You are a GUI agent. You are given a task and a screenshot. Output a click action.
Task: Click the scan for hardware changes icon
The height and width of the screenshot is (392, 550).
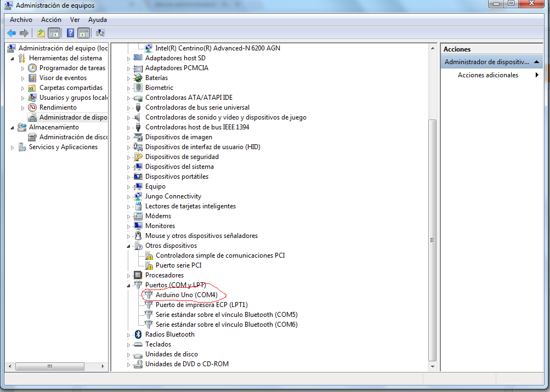[x=100, y=33]
